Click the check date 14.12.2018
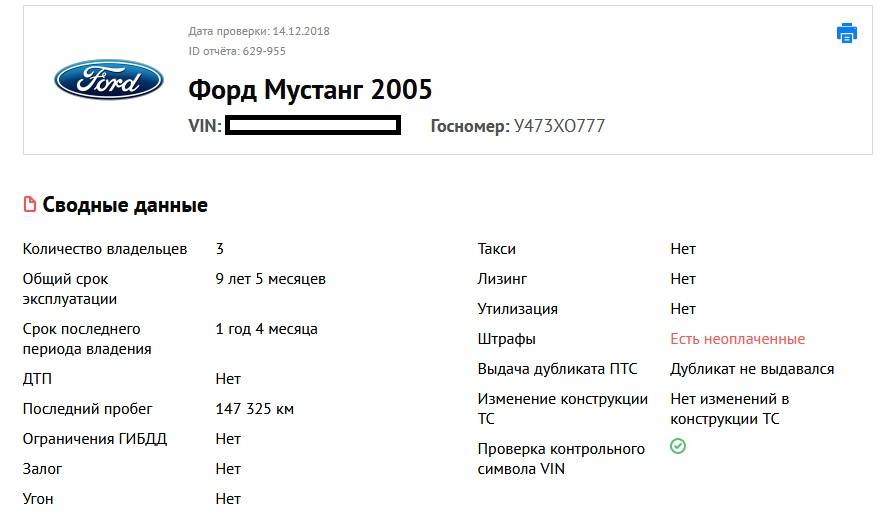 [301, 31]
